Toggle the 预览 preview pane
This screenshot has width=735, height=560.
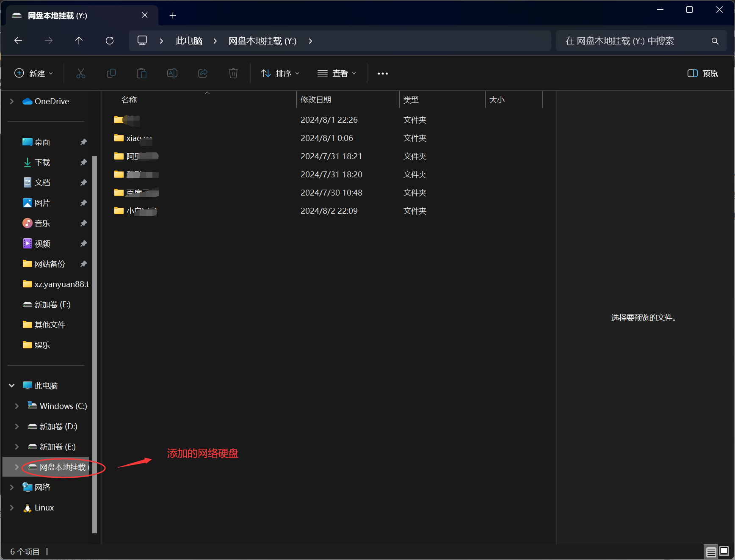point(703,73)
